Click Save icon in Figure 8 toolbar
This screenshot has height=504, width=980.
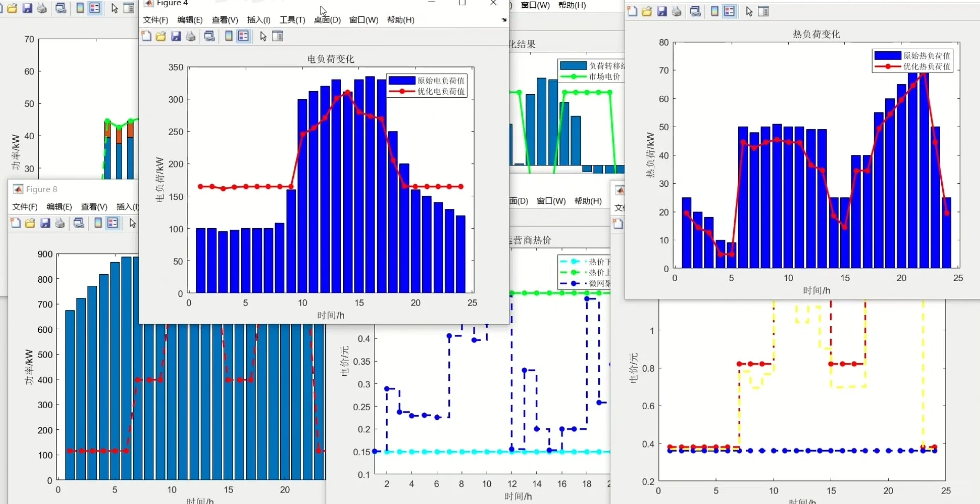(46, 223)
